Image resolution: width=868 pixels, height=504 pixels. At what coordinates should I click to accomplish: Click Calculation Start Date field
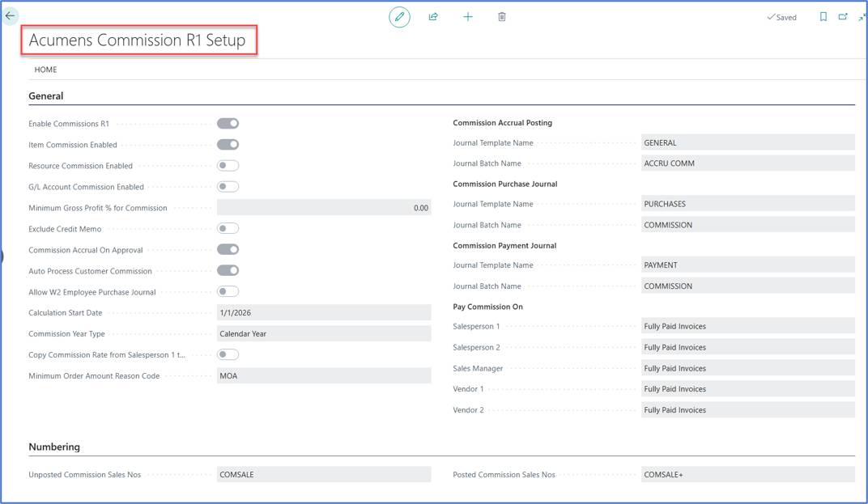324,312
